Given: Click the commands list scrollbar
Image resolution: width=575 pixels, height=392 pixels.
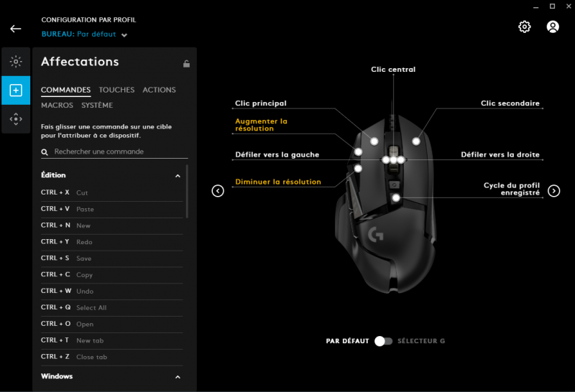Looking at the screenshot, I should [187, 191].
